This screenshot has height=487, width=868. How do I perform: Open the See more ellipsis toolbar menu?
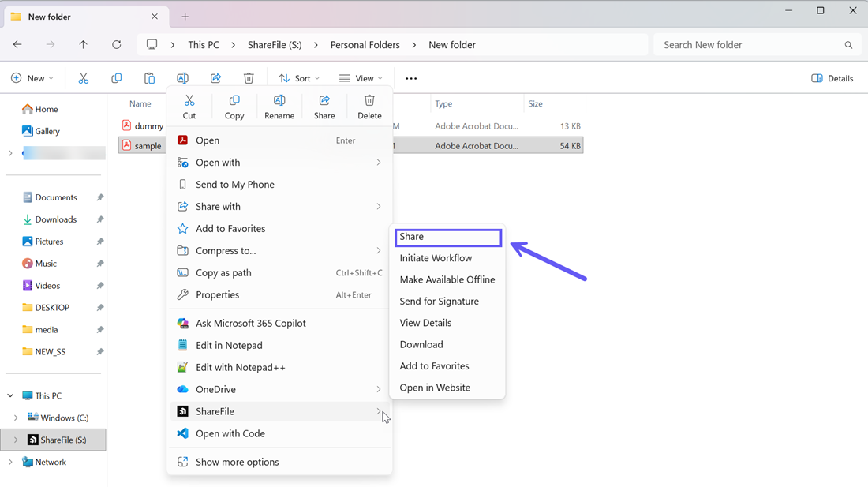click(x=411, y=78)
